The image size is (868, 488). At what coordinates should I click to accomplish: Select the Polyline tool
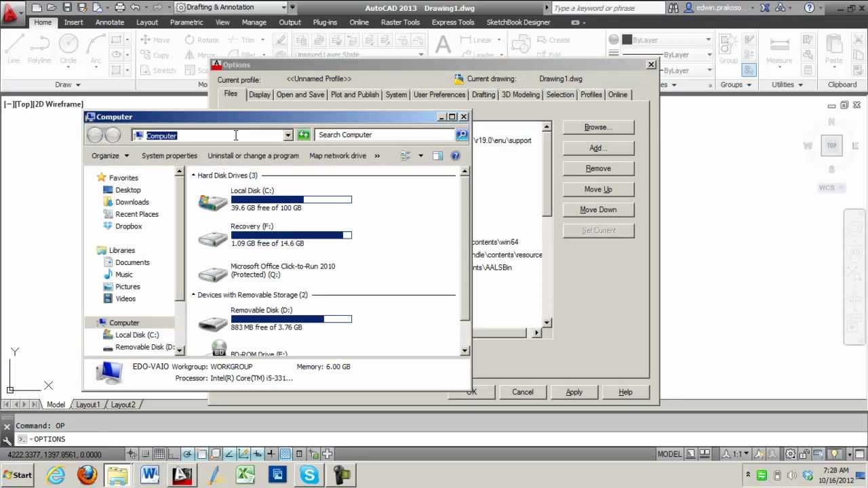tap(39, 48)
